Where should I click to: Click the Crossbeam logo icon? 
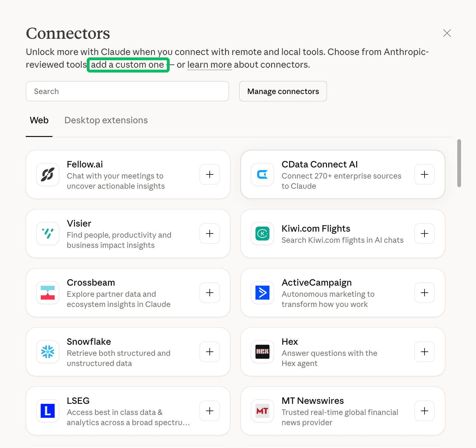[x=48, y=293]
